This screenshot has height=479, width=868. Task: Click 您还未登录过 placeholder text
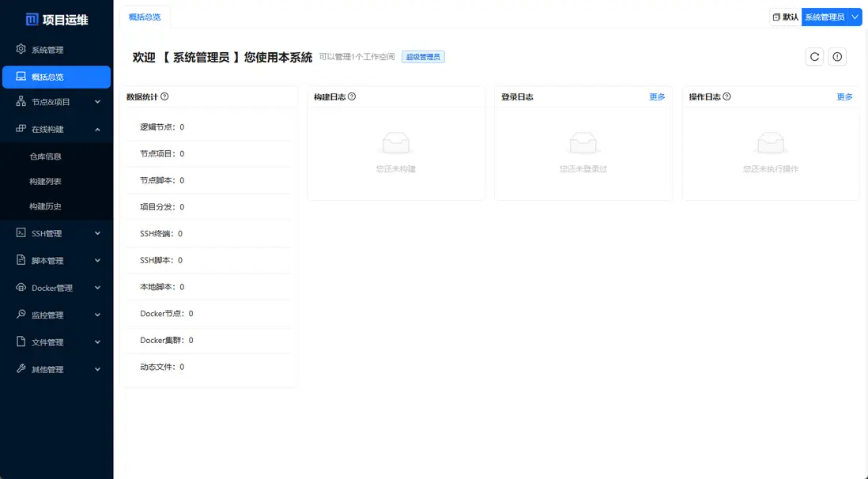point(583,169)
